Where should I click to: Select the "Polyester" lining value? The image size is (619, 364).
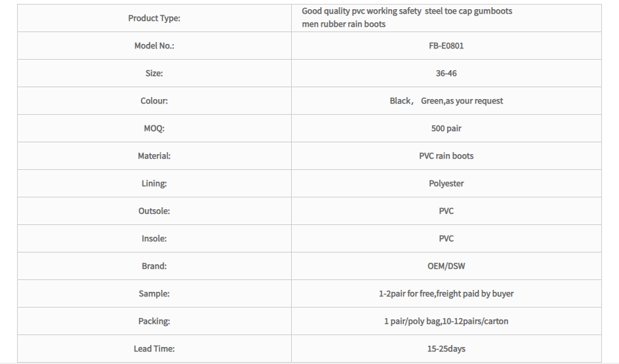446,184
